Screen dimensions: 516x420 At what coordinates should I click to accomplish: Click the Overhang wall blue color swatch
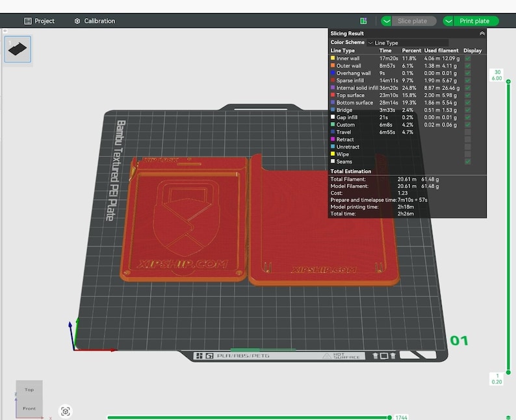[x=333, y=73]
